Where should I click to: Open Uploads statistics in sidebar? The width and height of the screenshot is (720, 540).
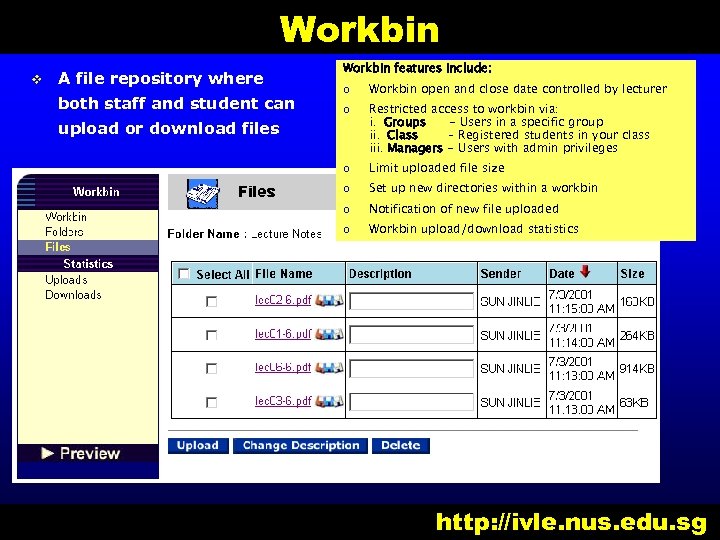pyautogui.click(x=66, y=280)
